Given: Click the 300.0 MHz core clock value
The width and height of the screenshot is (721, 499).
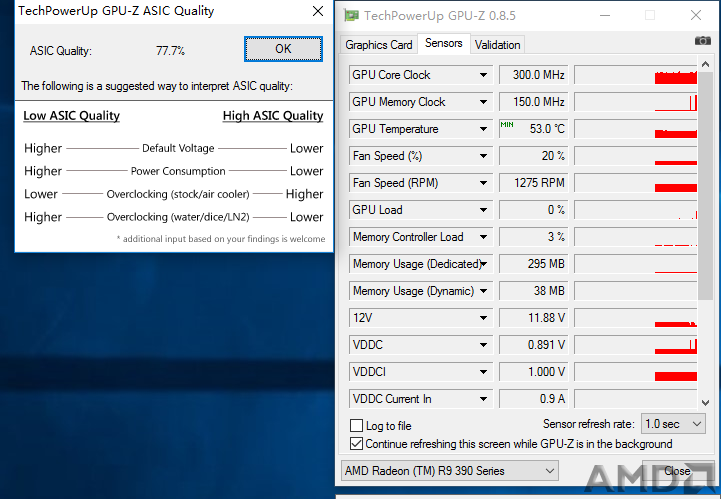Looking at the screenshot, I should pos(534,75).
